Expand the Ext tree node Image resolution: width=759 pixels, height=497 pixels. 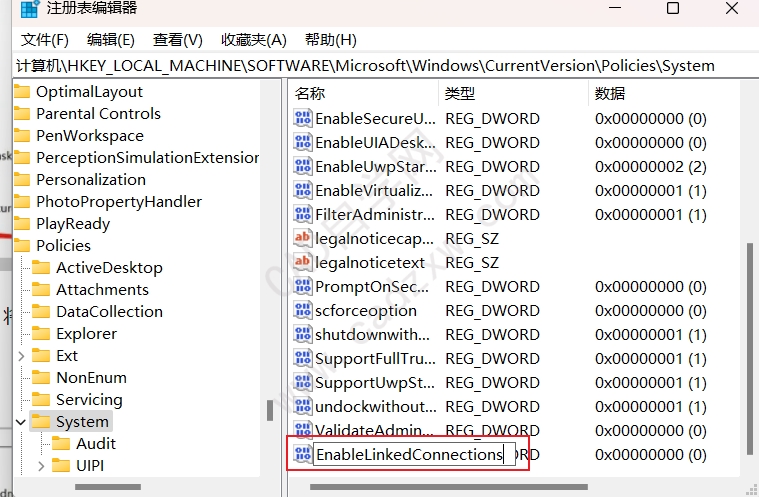(x=21, y=356)
